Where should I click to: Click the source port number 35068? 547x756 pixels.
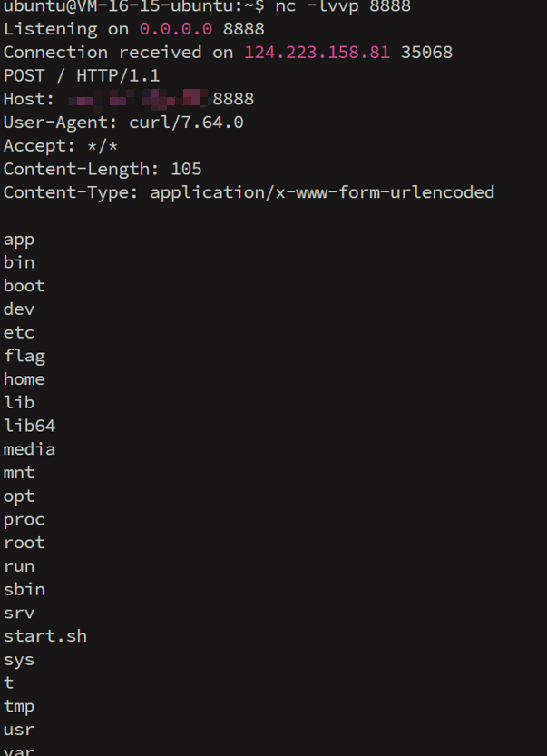[426, 53]
